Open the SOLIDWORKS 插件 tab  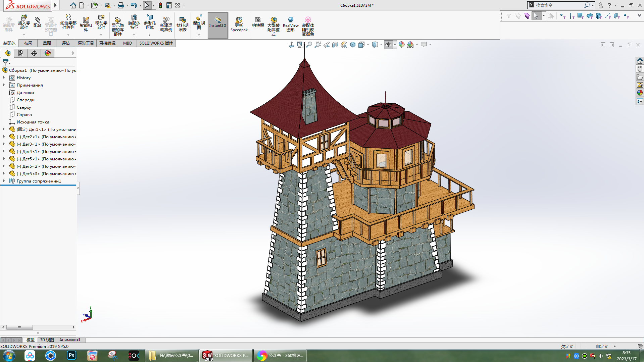(156, 43)
